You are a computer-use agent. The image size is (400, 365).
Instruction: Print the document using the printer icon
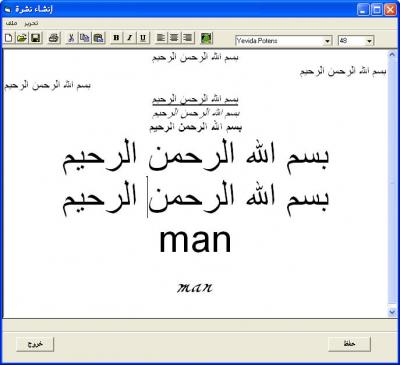(54, 38)
